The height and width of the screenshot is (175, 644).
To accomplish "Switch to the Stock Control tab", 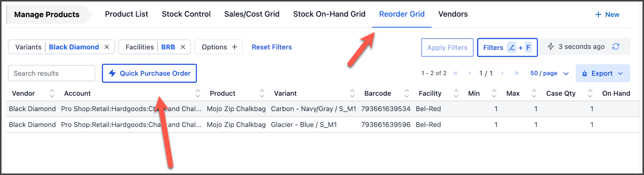I will (x=186, y=14).
